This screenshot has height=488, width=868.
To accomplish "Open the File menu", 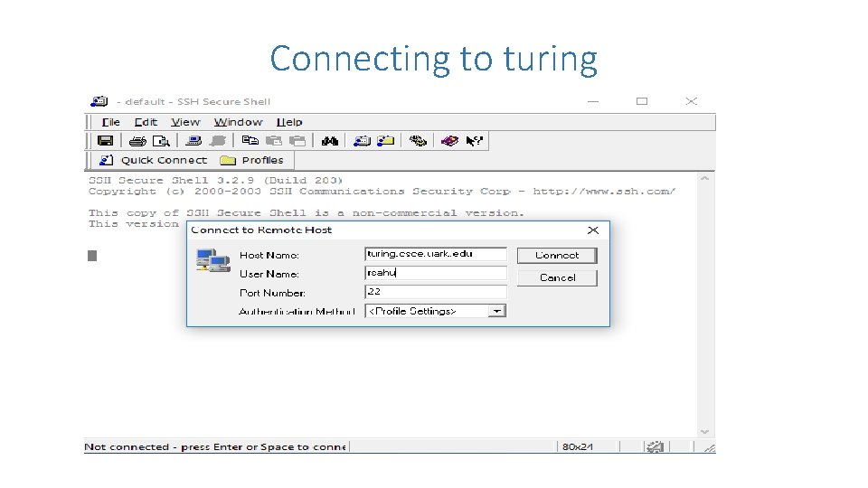I will [110, 122].
